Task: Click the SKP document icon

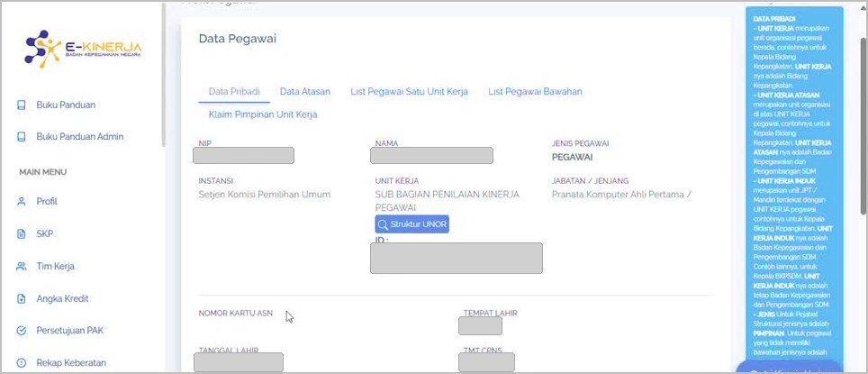Action: (22, 233)
